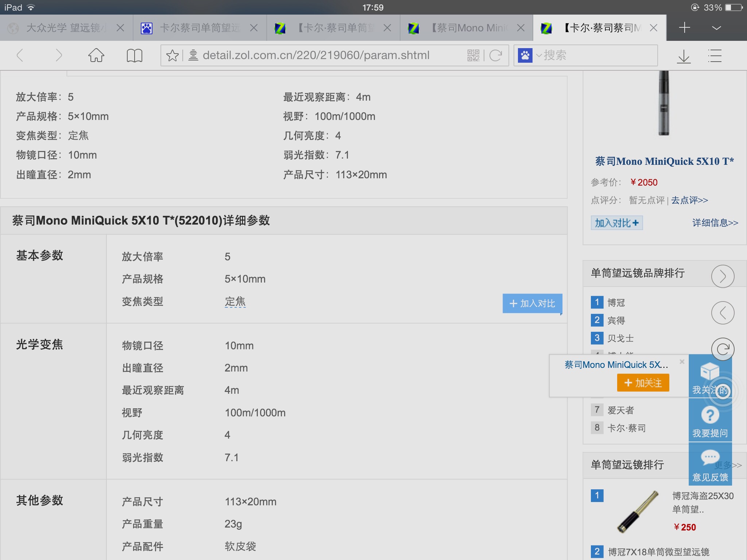Select the 产品重量 23g value
747x560 pixels.
click(x=233, y=524)
